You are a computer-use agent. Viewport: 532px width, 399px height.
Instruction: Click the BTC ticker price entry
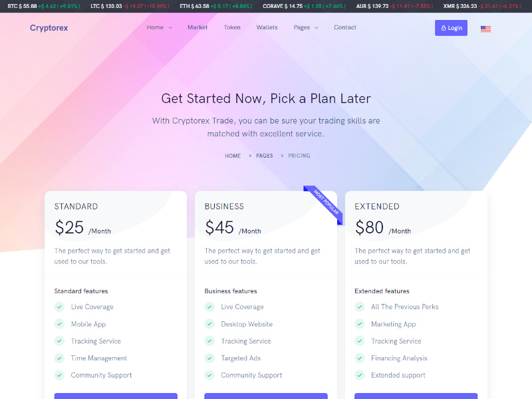44,6
